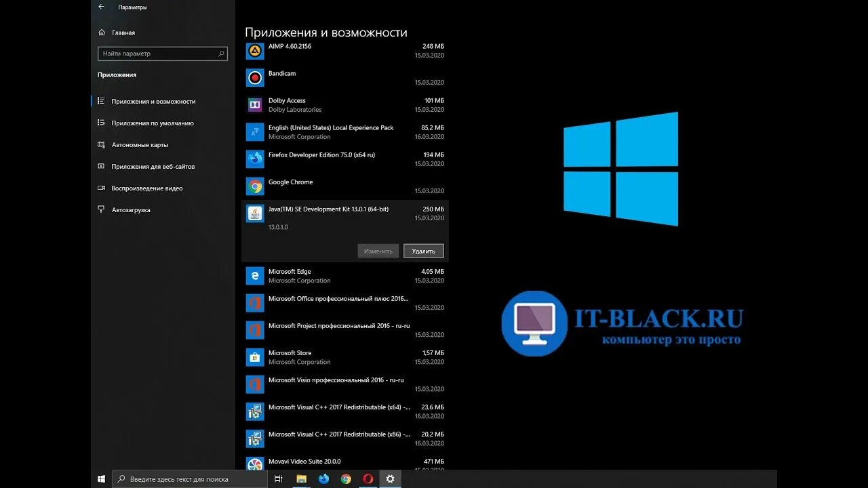This screenshot has width=868, height=488.
Task: Click the Microsoft Project 2016 icon
Action: pyautogui.click(x=255, y=330)
